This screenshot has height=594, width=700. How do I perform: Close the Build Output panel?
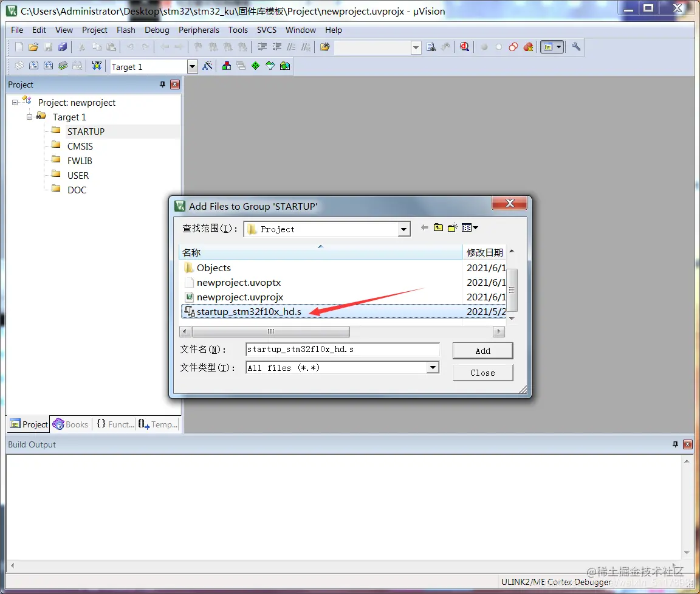687,444
